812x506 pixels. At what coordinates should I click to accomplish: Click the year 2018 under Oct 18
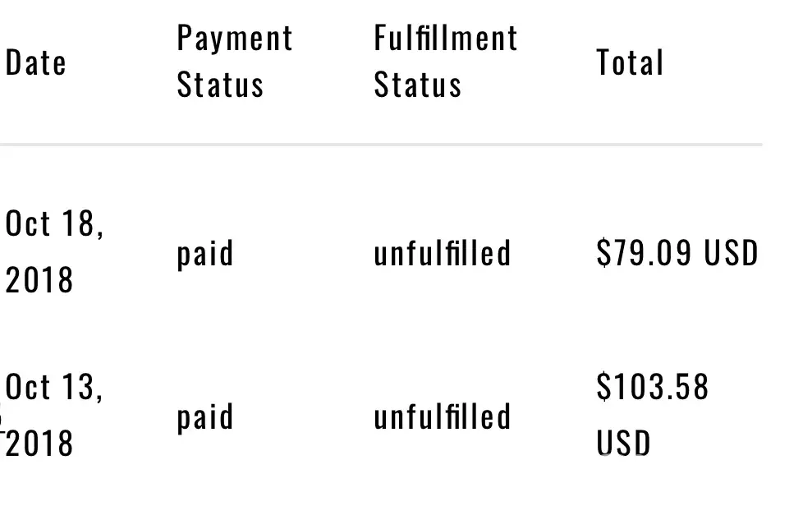click(x=39, y=280)
